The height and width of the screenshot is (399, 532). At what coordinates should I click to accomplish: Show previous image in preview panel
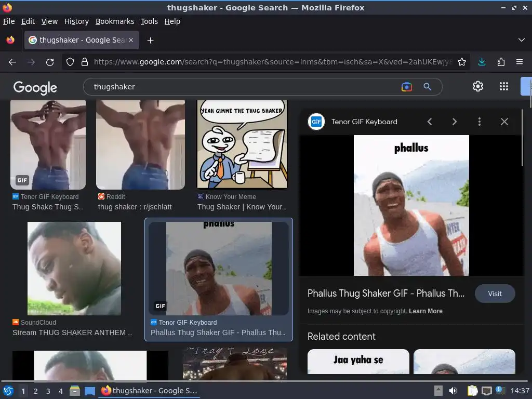click(430, 122)
